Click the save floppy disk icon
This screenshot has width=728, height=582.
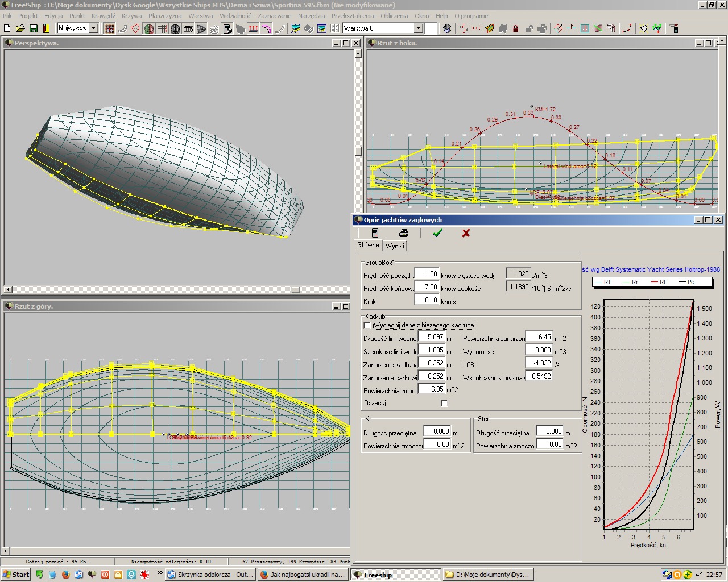(x=34, y=28)
